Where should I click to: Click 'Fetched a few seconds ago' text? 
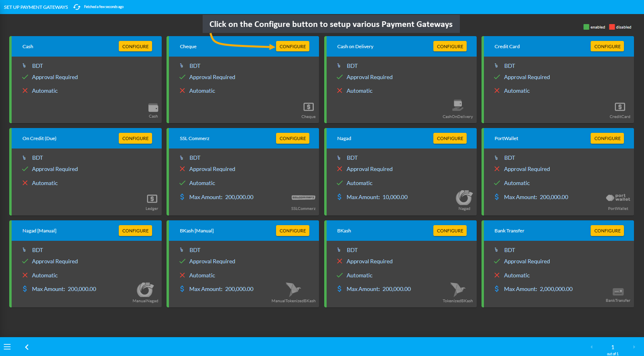click(x=104, y=7)
